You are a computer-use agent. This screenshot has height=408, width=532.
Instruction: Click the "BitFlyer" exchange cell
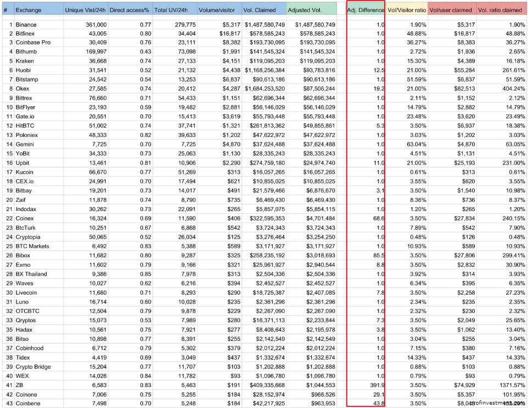tap(25, 107)
